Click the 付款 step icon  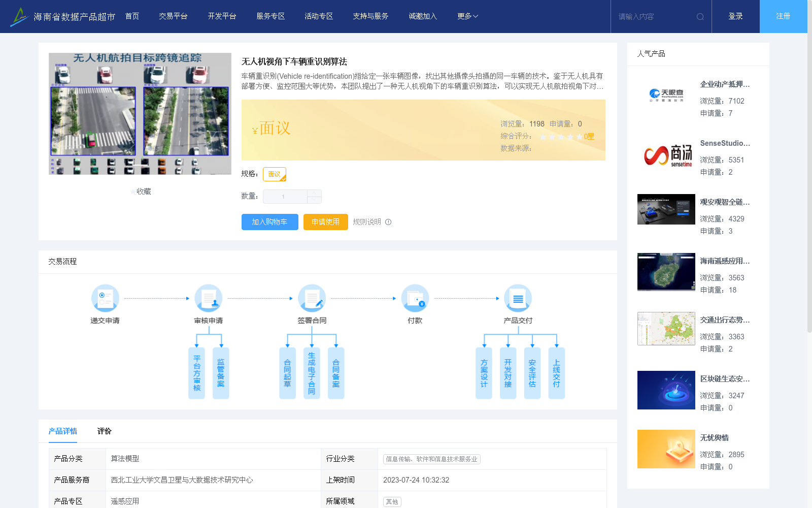415,298
